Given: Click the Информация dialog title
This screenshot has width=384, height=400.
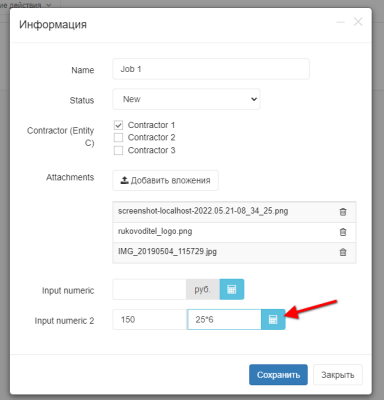Looking at the screenshot, I should point(53,24).
